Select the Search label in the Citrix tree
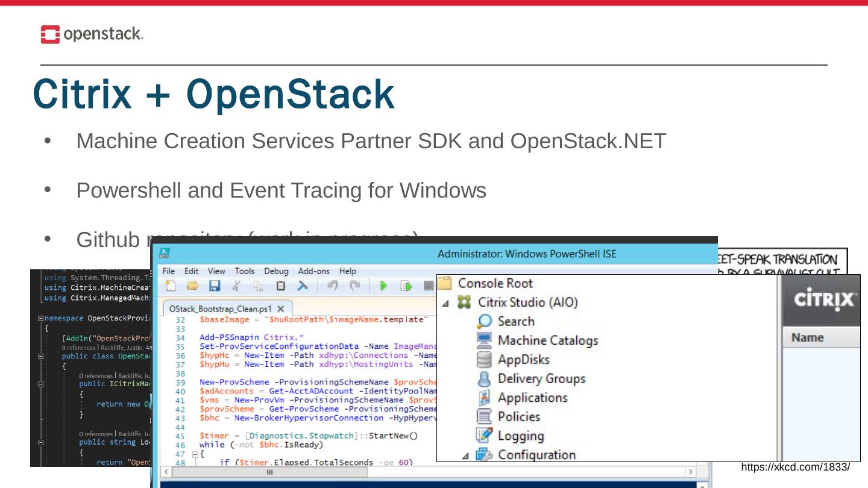This screenshot has height=488, width=868. pyautogui.click(x=516, y=321)
